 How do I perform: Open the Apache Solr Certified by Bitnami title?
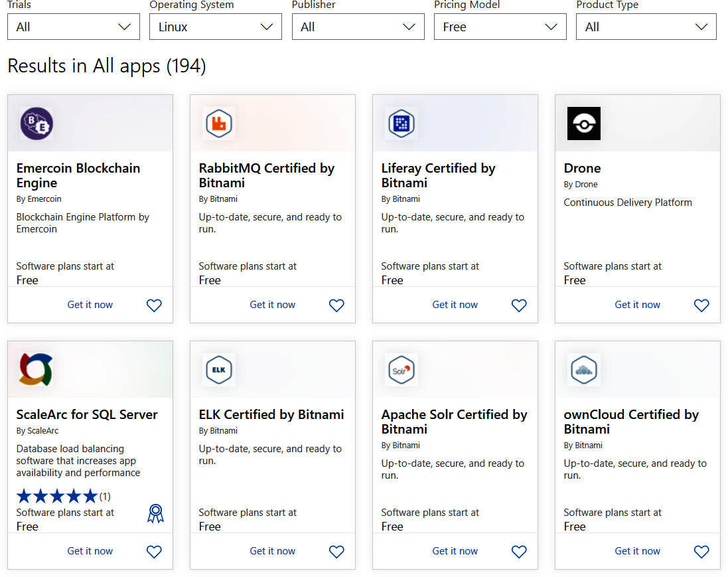pos(454,422)
